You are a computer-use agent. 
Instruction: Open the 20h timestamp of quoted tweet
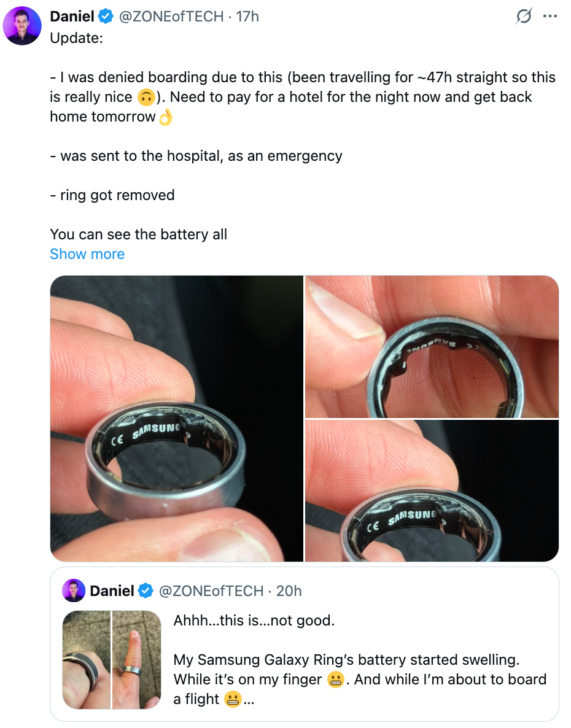point(289,591)
